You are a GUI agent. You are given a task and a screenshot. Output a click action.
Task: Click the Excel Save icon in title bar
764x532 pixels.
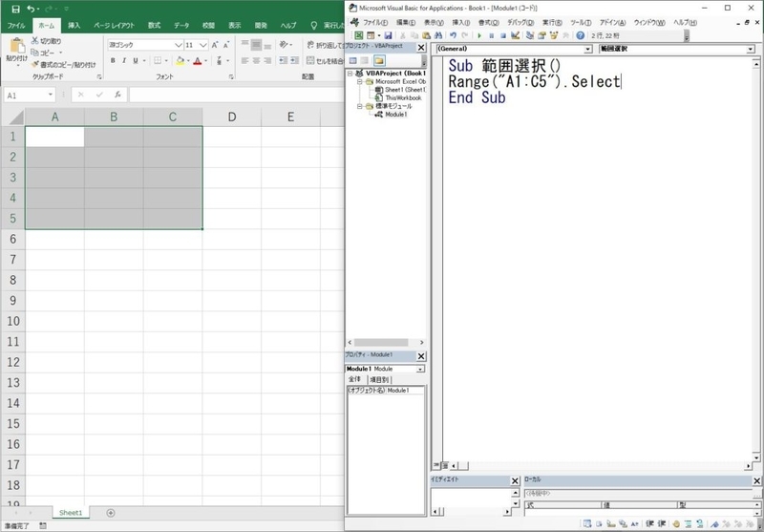pos(15,9)
